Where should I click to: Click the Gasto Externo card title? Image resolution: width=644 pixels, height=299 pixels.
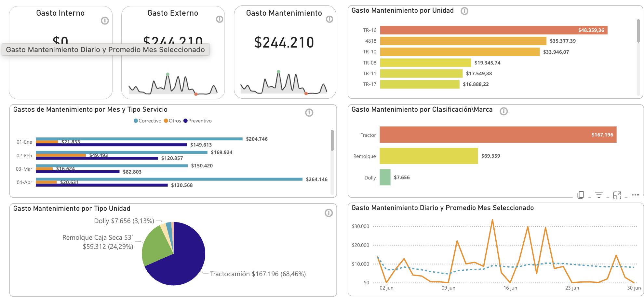pos(173,13)
